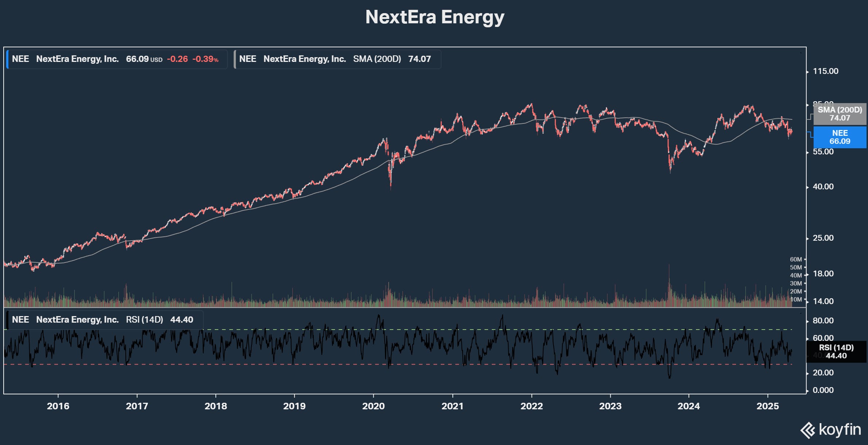
Task: Click the 60M volume axis label
Action: click(x=796, y=259)
